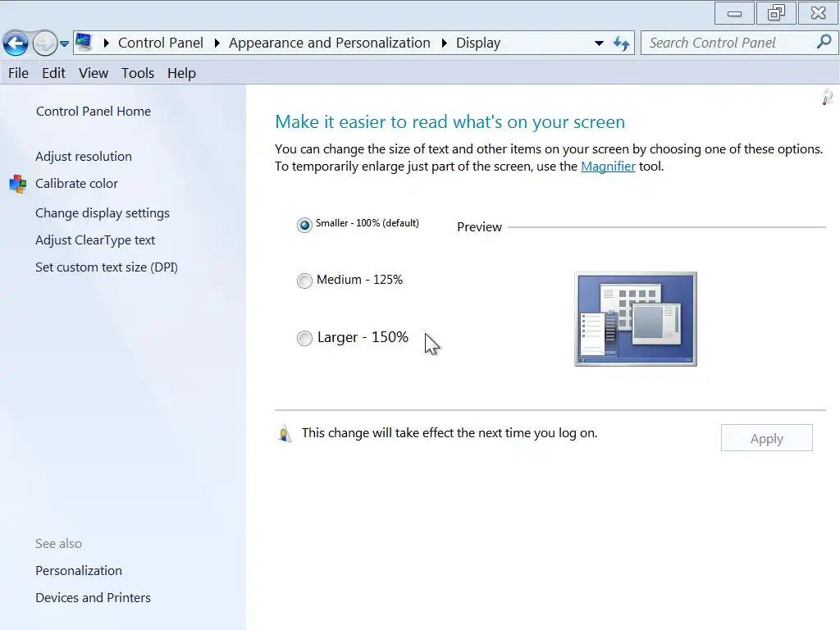Open the Edit menu
This screenshot has width=840, height=630.
53,73
